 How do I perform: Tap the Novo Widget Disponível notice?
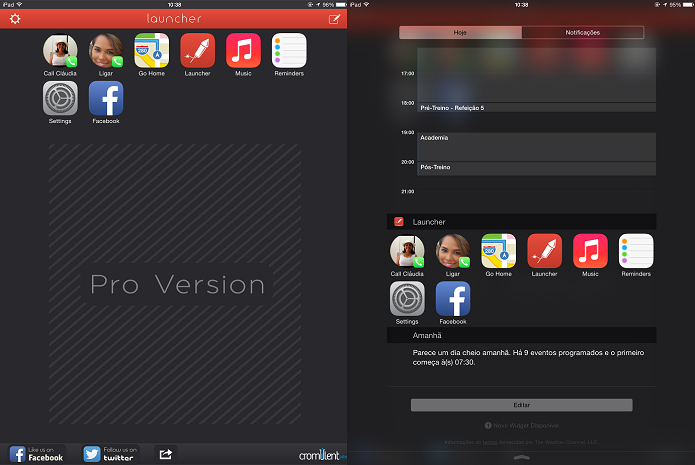[522, 426]
